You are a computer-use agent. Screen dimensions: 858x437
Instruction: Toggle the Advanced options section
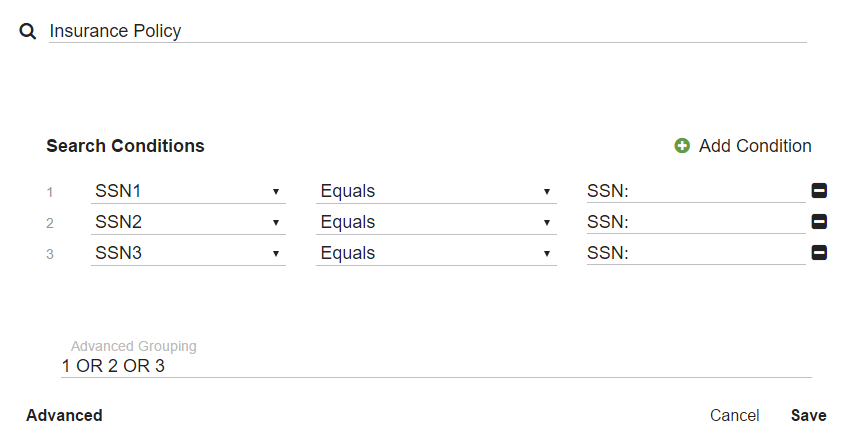point(64,415)
